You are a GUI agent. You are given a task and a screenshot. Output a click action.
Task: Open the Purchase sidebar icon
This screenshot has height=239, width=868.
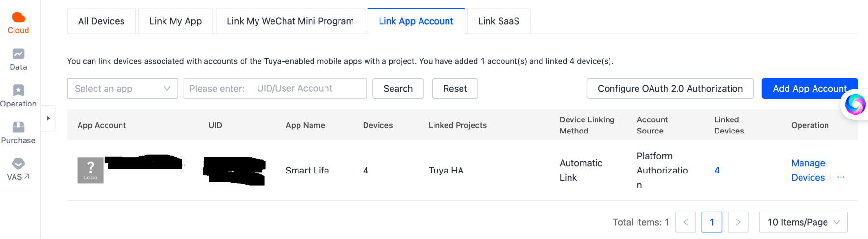(x=18, y=127)
